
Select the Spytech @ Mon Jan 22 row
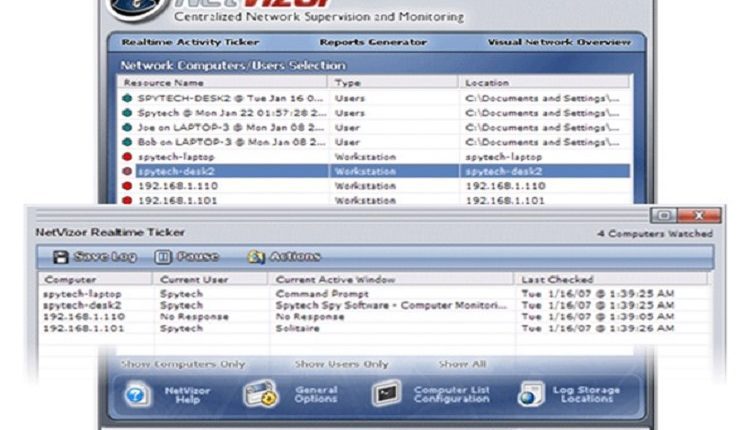click(x=232, y=113)
